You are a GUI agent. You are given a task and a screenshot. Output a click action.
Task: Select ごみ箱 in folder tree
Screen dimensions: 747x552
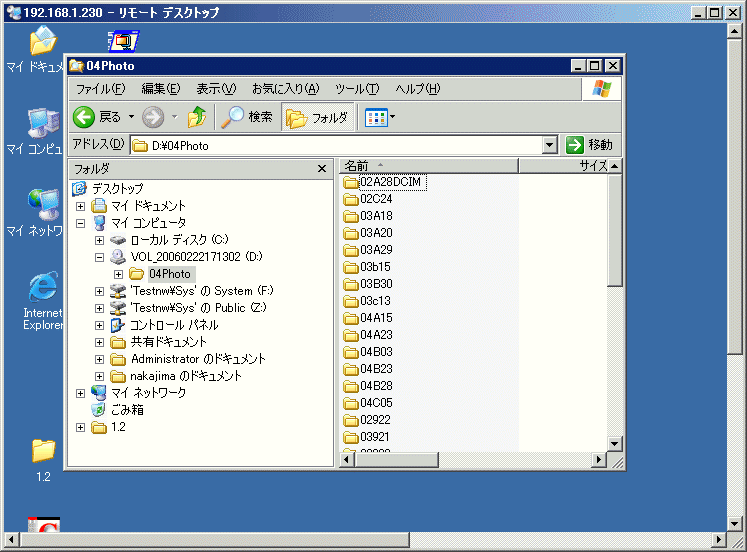coord(127,410)
